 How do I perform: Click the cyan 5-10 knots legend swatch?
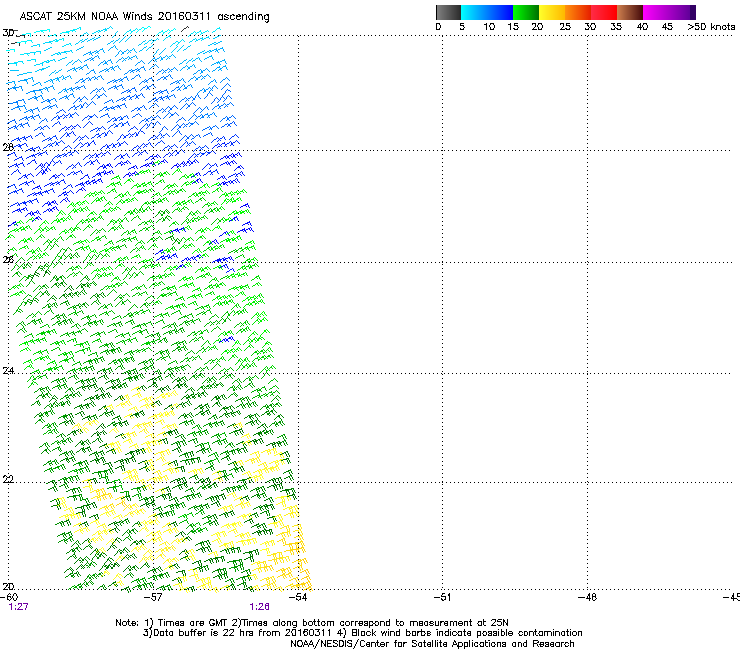pyautogui.click(x=474, y=12)
